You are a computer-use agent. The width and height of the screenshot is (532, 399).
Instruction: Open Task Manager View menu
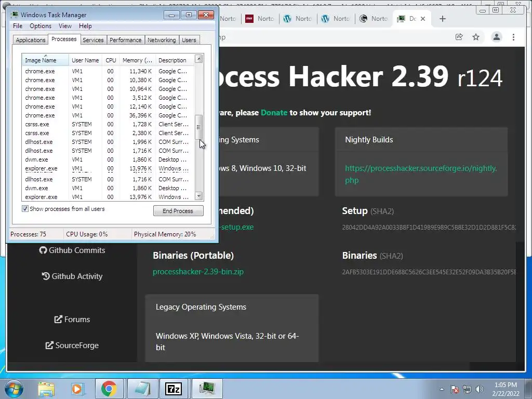(65, 26)
